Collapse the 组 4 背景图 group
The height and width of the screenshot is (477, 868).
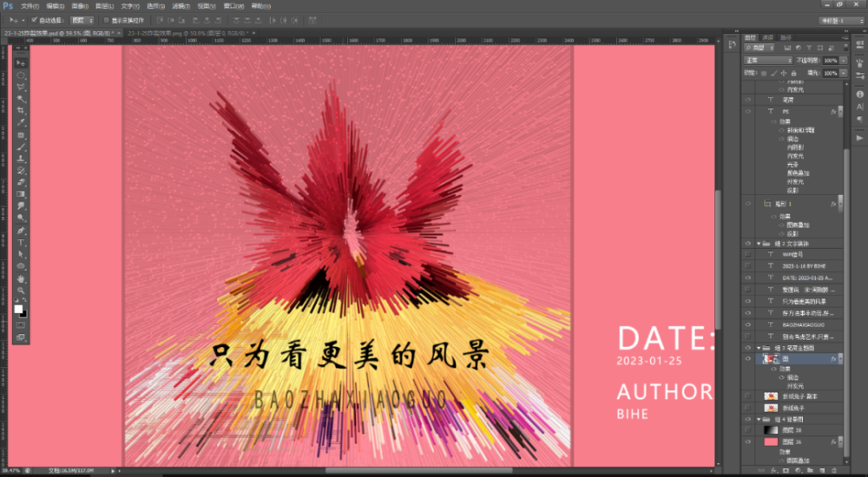pos(759,420)
